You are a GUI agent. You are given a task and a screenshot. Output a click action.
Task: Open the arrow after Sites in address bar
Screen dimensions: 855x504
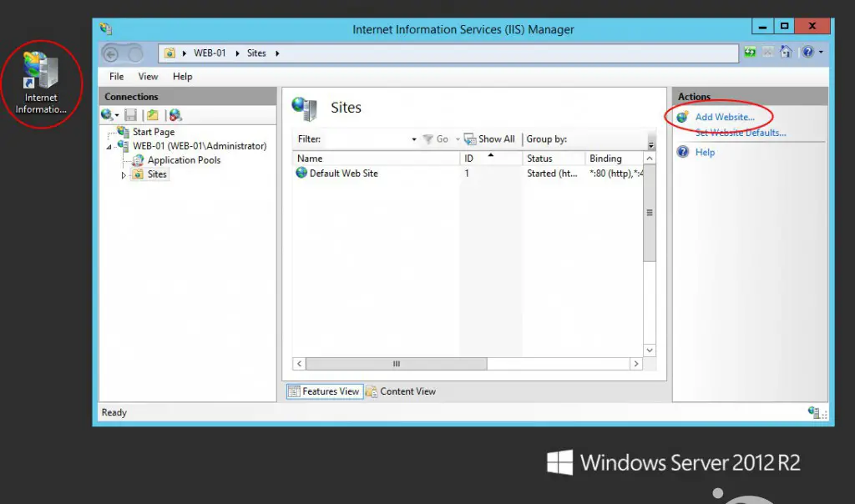pyautogui.click(x=277, y=53)
